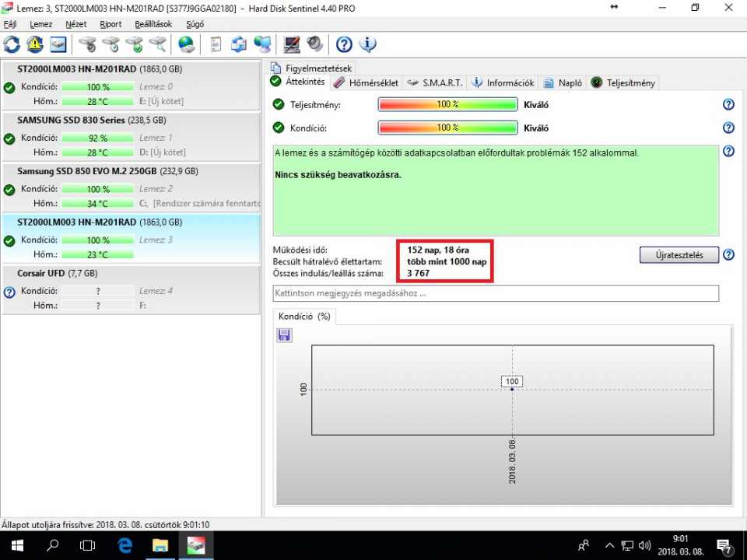Click the globe with disk toolbar icon
The image size is (747, 560).
coord(186,44)
